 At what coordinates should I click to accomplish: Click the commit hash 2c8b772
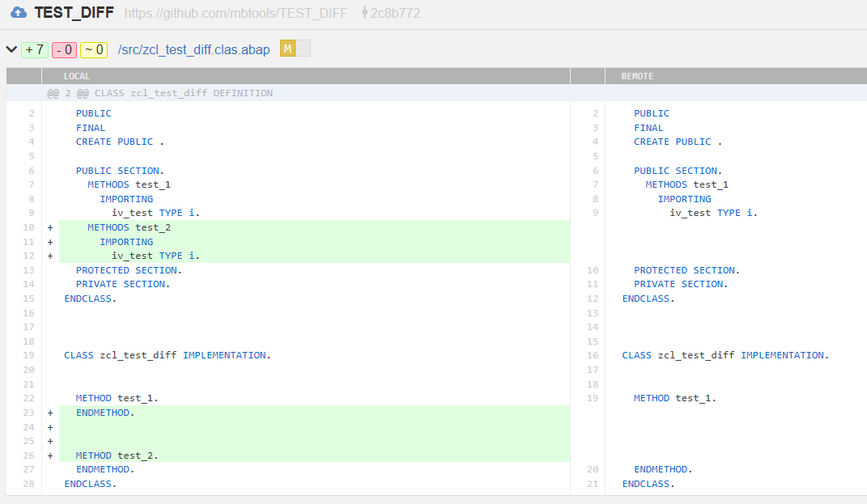(x=395, y=13)
